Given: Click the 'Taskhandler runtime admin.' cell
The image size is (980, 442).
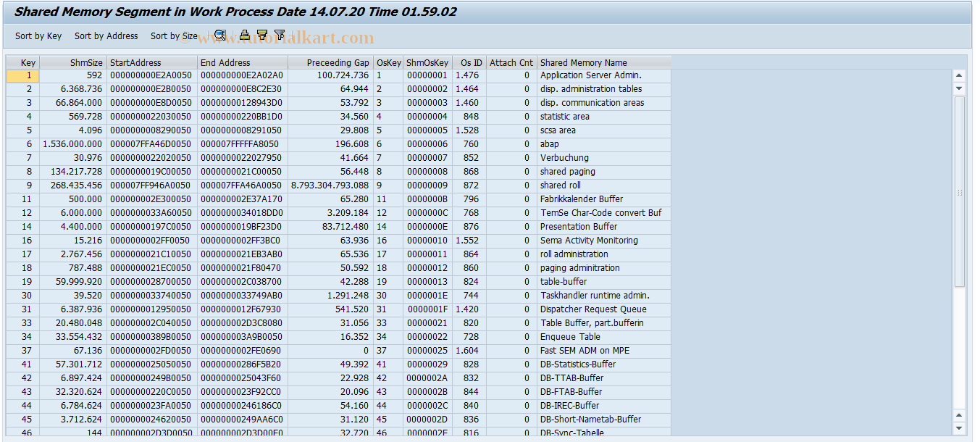Looking at the screenshot, I should pyautogui.click(x=604, y=296).
